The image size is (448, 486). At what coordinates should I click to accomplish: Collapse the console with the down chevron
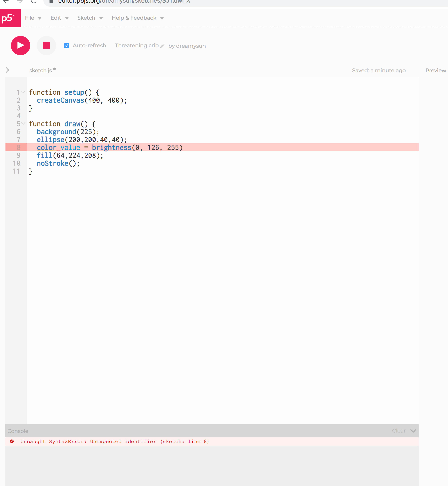pos(413,431)
